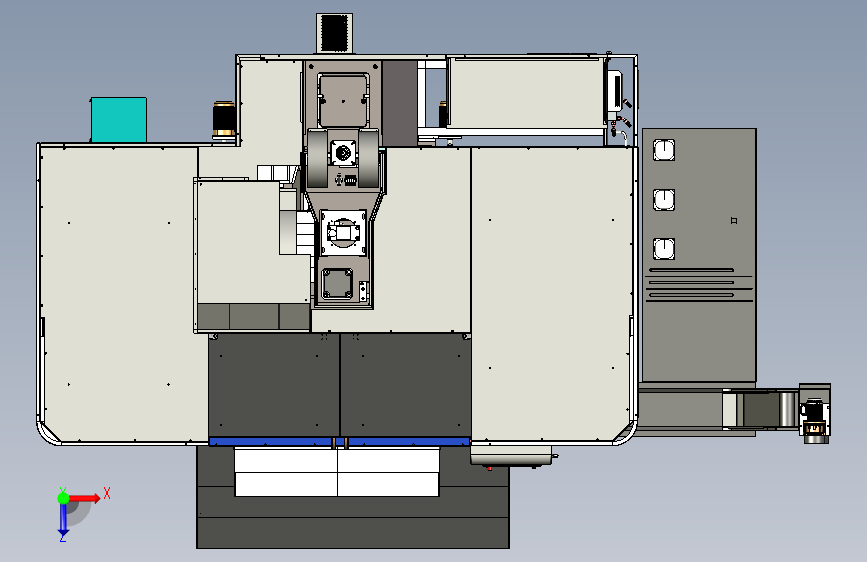Viewport: 867px width, 562px height.
Task: Select the left white window panel
Action: point(286,472)
